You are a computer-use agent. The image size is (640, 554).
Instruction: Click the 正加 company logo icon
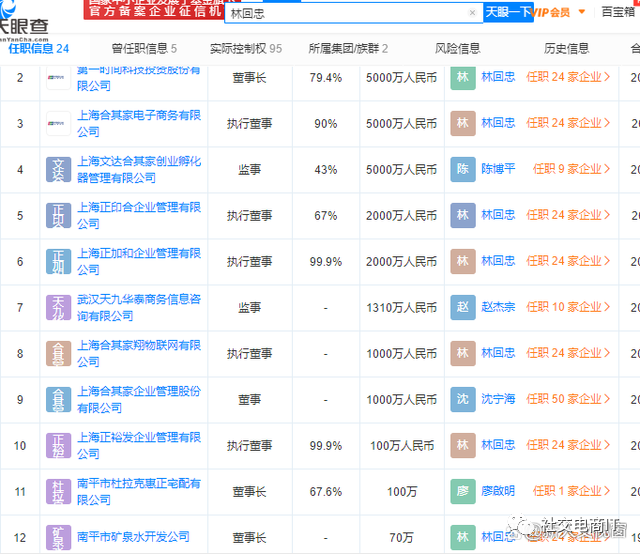[x=58, y=261]
